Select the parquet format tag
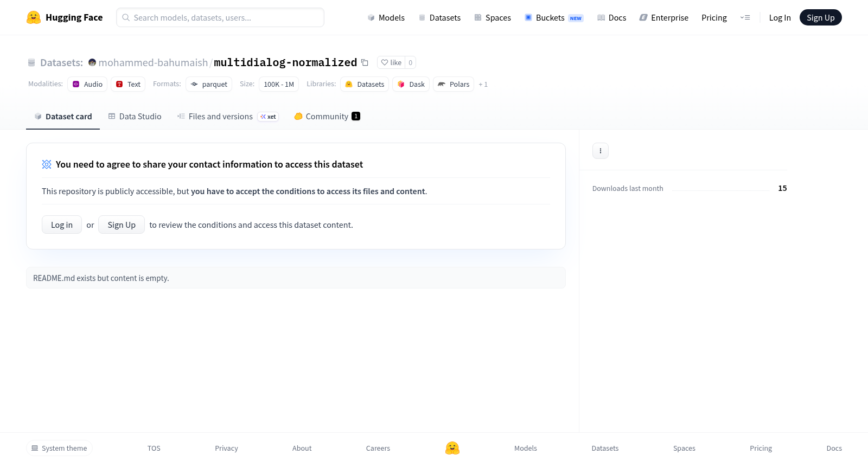 coord(209,84)
